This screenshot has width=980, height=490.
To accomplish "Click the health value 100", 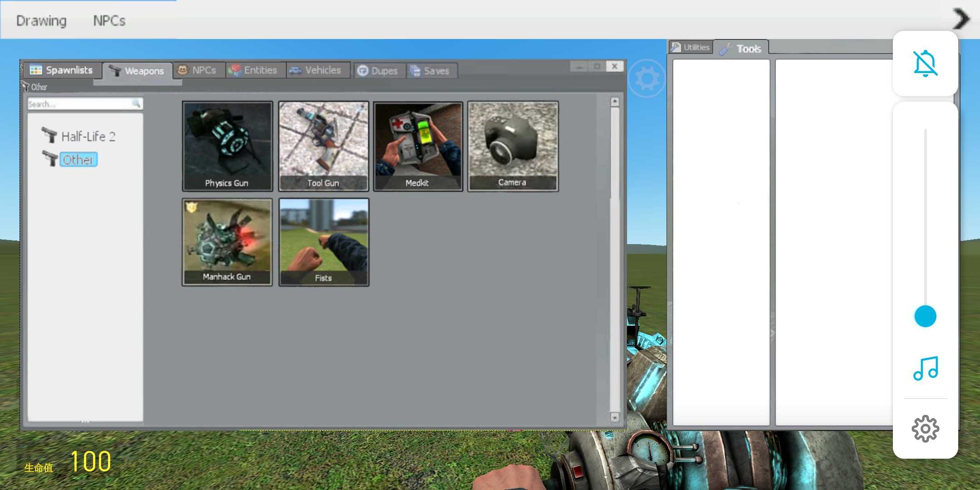I will [x=90, y=461].
